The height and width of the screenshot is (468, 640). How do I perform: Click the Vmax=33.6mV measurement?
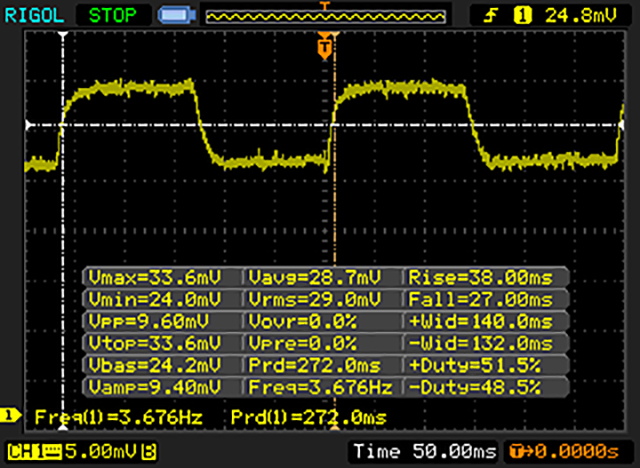pyautogui.click(x=155, y=278)
